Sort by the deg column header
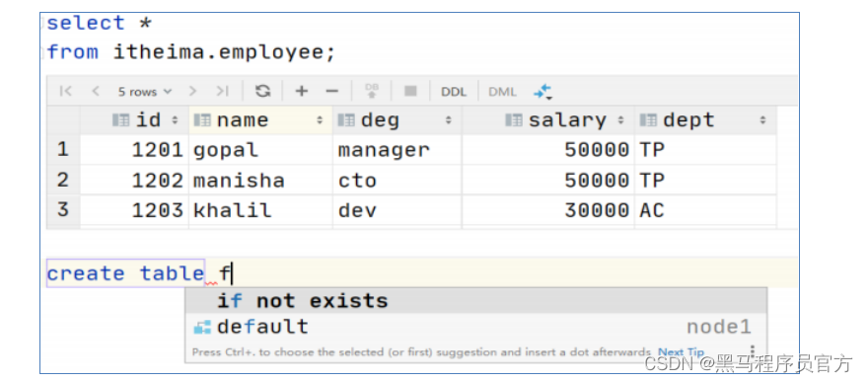 click(397, 120)
